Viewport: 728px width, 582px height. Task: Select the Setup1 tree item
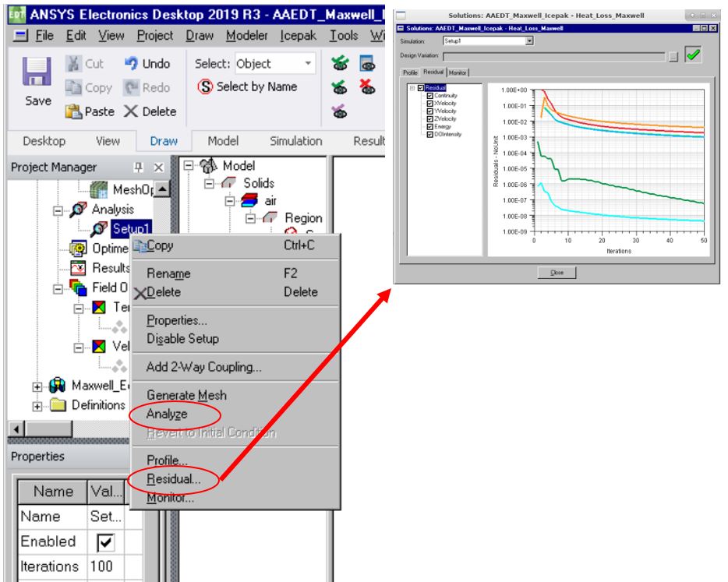(x=131, y=229)
